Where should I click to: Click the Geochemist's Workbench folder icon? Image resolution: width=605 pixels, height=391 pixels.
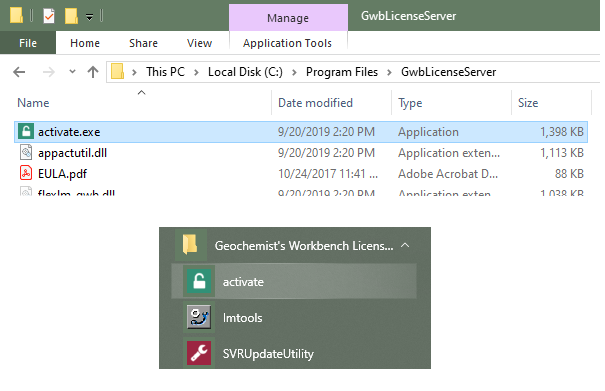191,245
